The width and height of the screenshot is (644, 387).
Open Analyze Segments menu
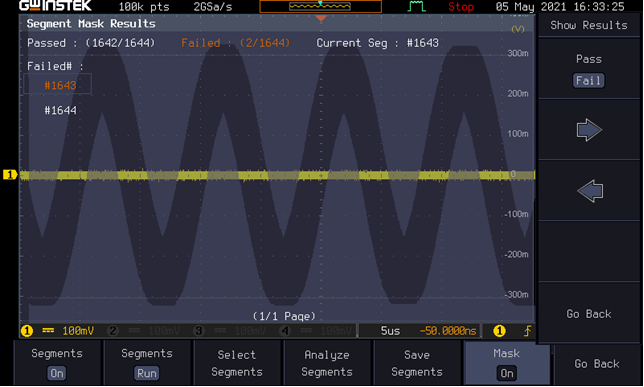pos(327,363)
